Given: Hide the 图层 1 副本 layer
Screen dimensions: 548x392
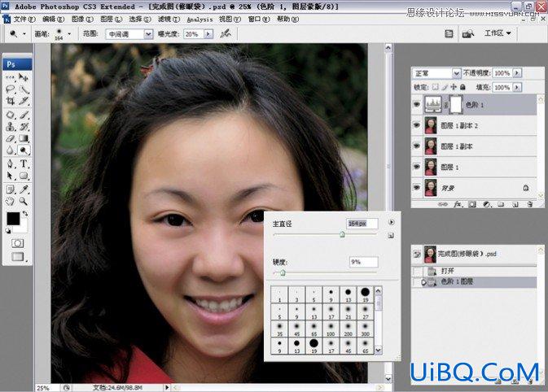Looking at the screenshot, I should 417,146.
